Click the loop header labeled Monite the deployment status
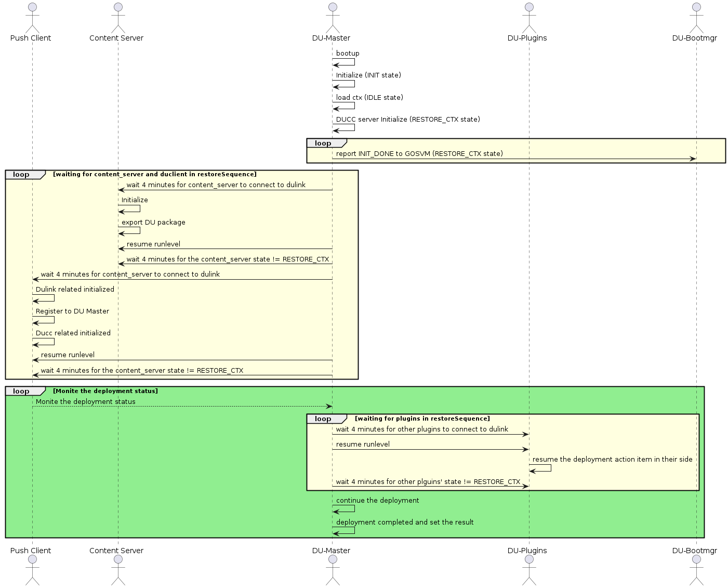Image resolution: width=728 pixels, height=588 pixels. (x=24, y=391)
